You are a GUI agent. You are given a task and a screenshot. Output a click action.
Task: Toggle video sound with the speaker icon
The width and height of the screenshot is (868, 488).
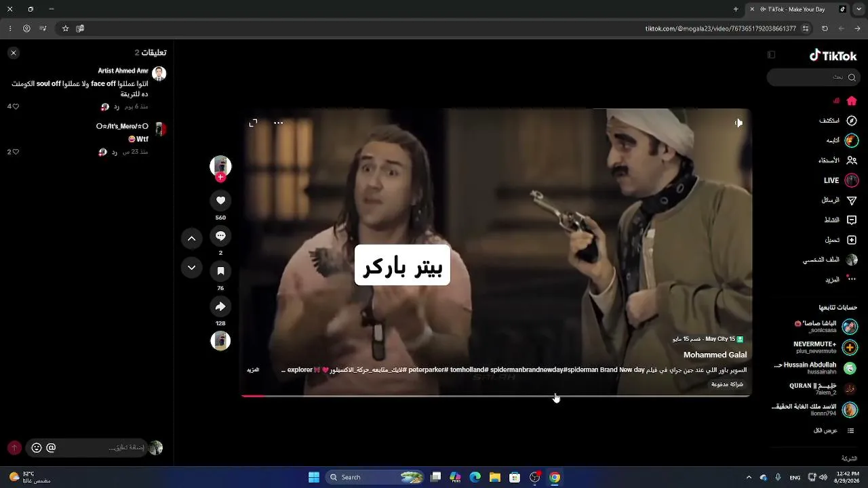click(x=738, y=123)
